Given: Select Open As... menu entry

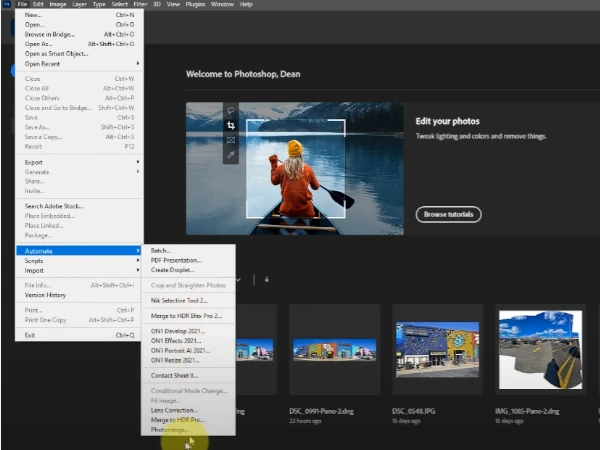Looking at the screenshot, I should 79,44.
